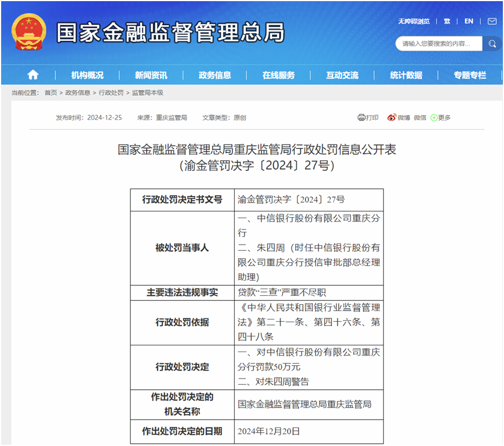Click row label 作出处罚决定的机关名称
The width and height of the screenshot is (504, 446).
click(182, 404)
